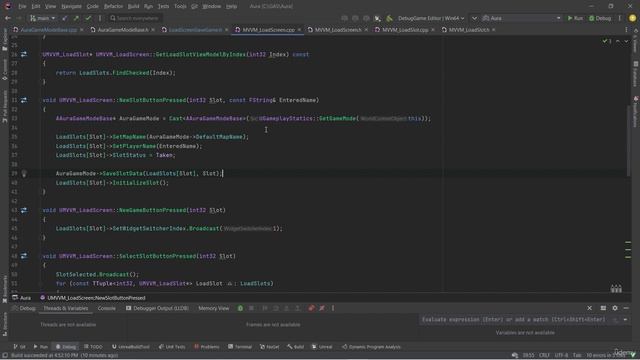
Task: Open the DebugGame Editor Win64 configuration dropdown
Action: coord(431,18)
